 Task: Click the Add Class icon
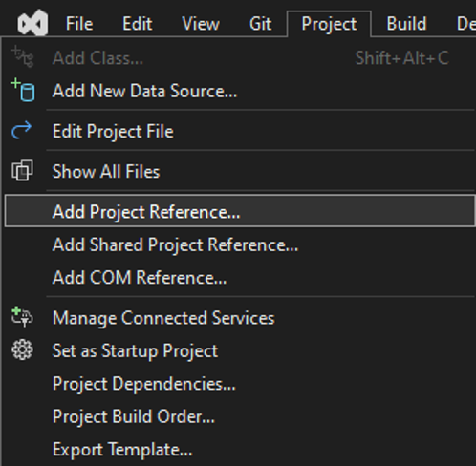click(22, 56)
